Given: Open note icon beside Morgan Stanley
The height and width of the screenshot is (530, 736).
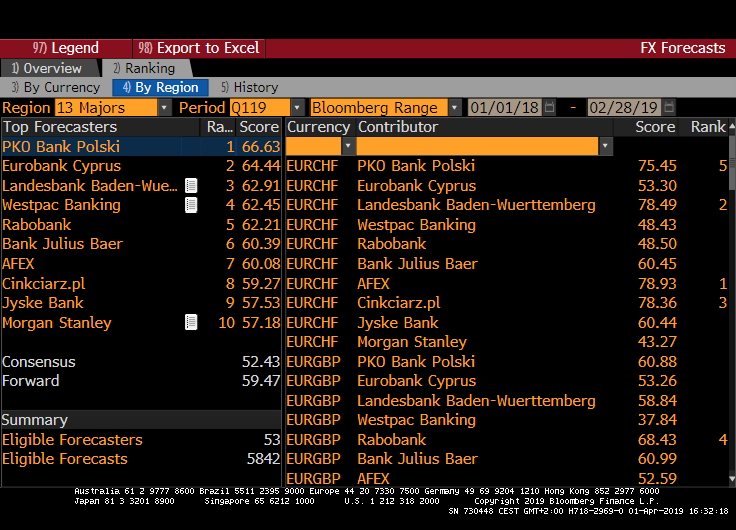Looking at the screenshot, I should (x=191, y=323).
